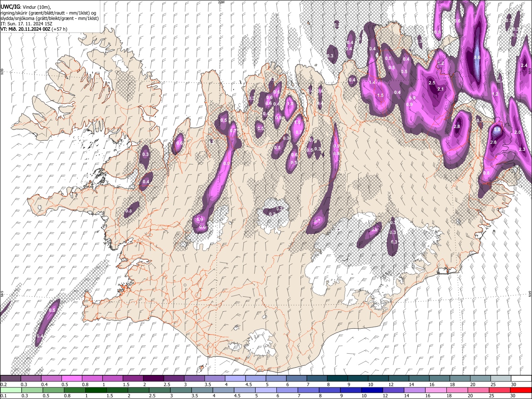Select the 1.5 snowfall value on the map
The width and height of the screenshot is (532, 399).
tap(380, 95)
